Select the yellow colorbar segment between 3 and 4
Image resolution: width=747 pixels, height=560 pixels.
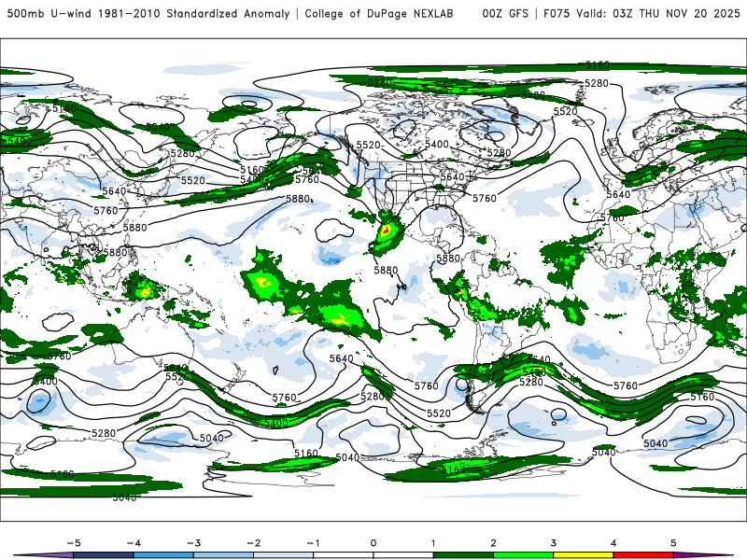(x=583, y=555)
